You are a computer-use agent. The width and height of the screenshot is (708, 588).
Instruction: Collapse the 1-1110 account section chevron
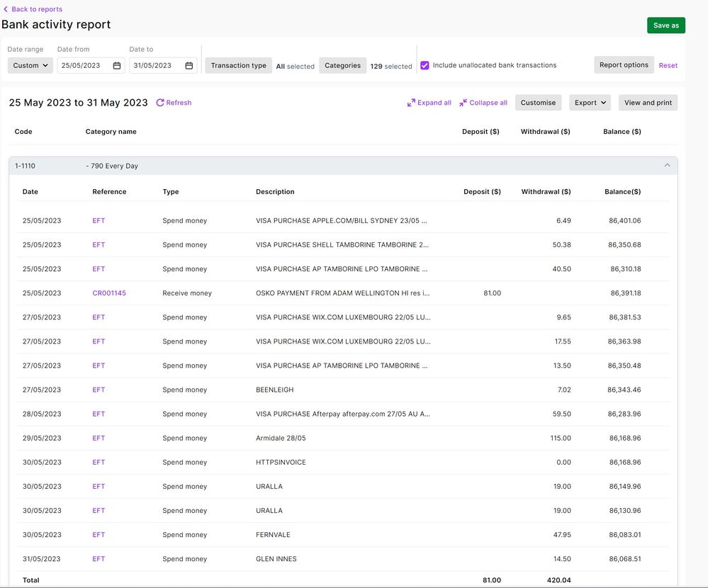(x=667, y=166)
